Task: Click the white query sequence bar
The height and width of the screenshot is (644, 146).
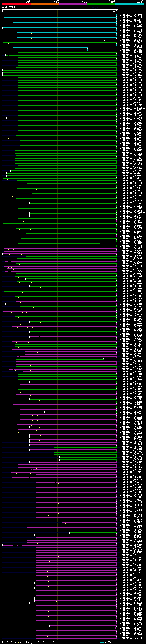Action: [x=60, y=9]
